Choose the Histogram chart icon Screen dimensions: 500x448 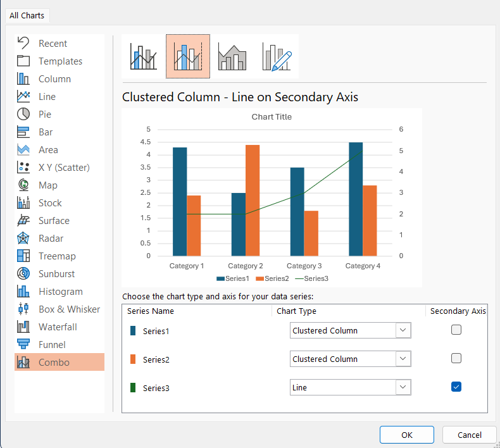pyautogui.click(x=23, y=291)
